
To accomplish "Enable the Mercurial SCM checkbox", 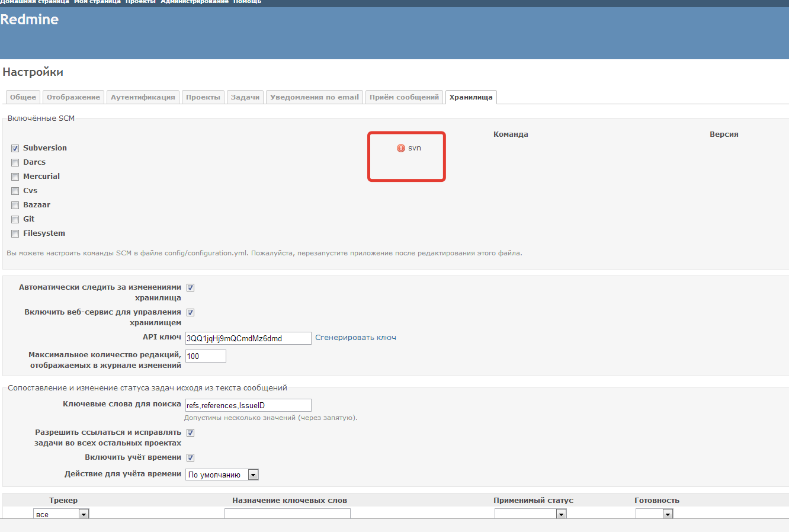I will pyautogui.click(x=15, y=177).
